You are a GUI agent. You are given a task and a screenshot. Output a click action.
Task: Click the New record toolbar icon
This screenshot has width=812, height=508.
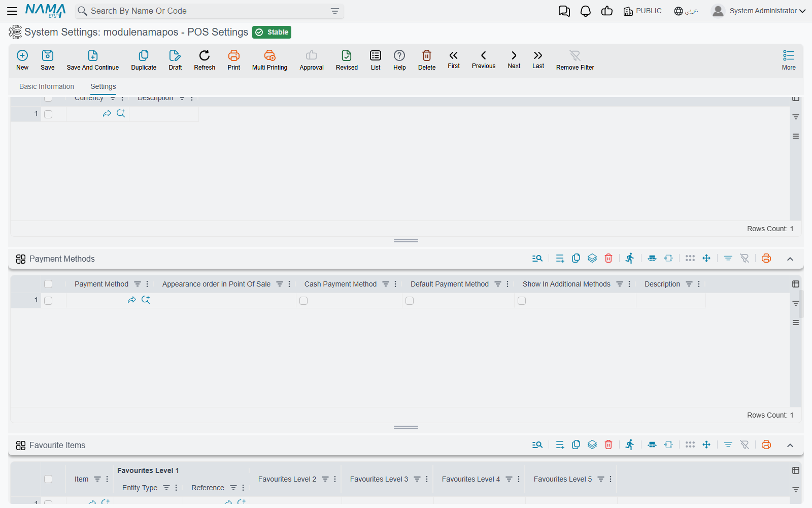[x=22, y=60]
